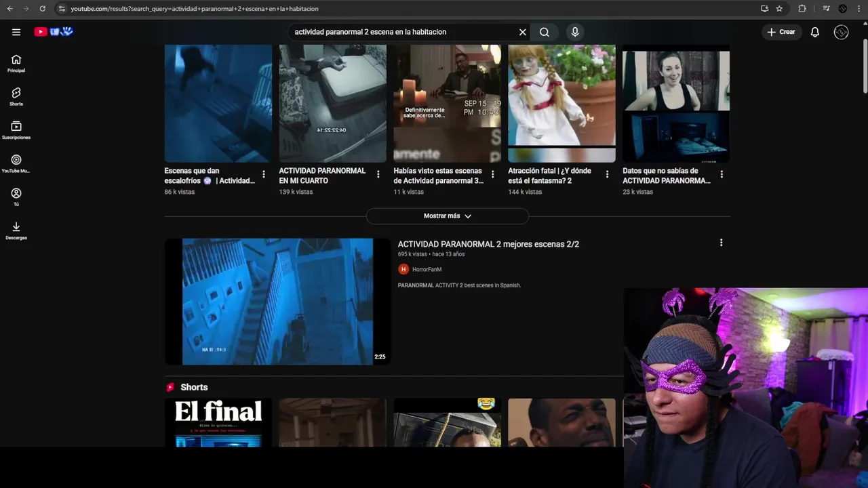Clear the search query with X
The height and width of the screenshot is (488, 868).
pyautogui.click(x=522, y=32)
